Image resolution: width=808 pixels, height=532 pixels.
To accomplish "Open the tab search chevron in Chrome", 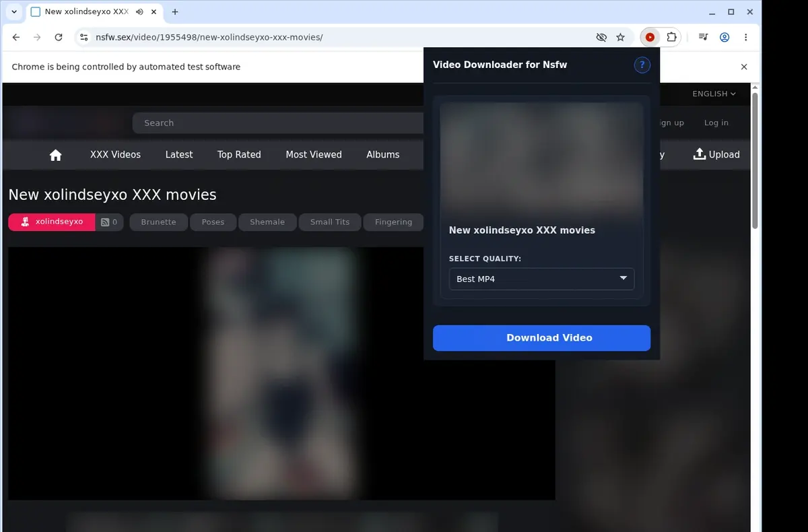I will (x=14, y=12).
